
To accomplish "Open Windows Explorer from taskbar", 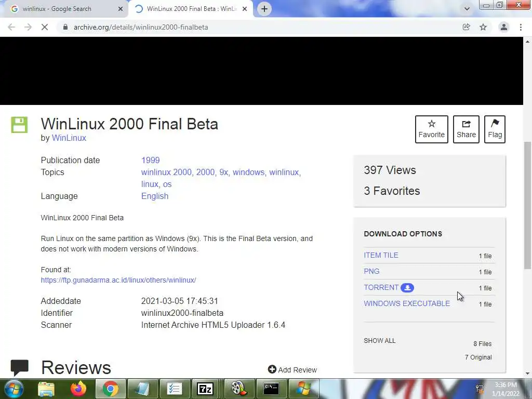I will coord(46,389).
